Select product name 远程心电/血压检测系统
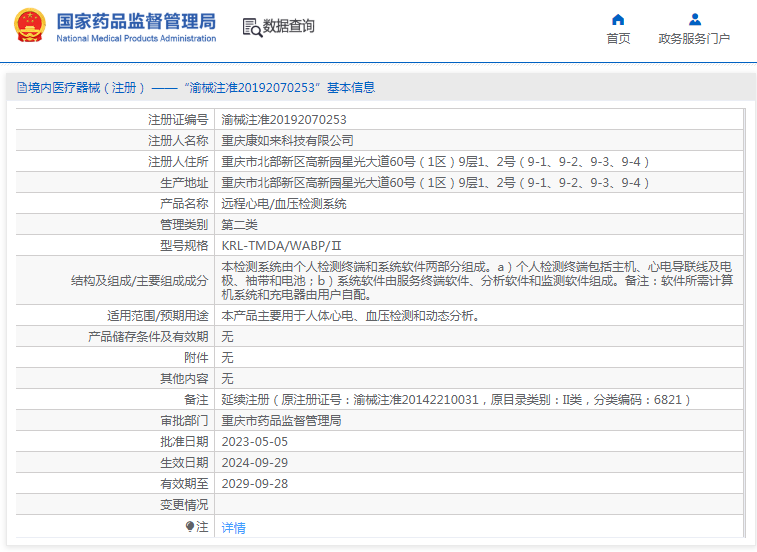Screen dimensions: 757x552 (284, 204)
